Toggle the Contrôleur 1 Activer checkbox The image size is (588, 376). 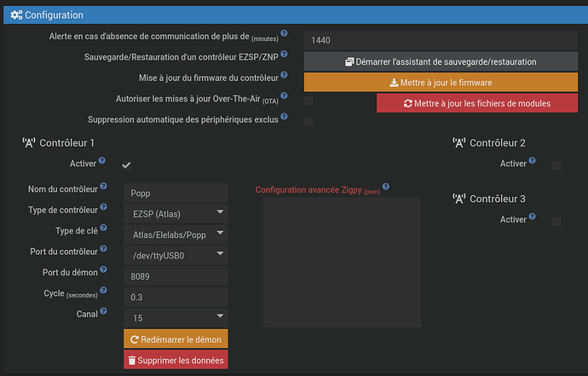(127, 164)
